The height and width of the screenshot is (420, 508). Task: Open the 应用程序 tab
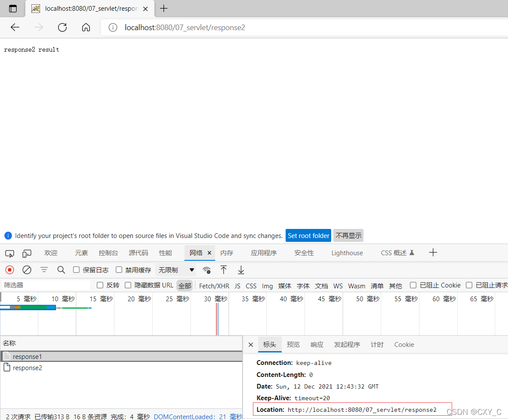(x=264, y=253)
